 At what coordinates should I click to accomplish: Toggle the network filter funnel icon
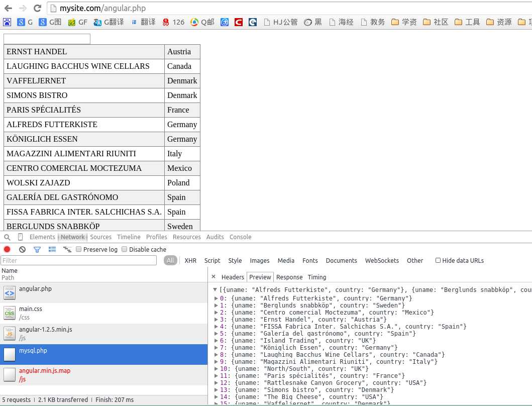(x=37, y=250)
